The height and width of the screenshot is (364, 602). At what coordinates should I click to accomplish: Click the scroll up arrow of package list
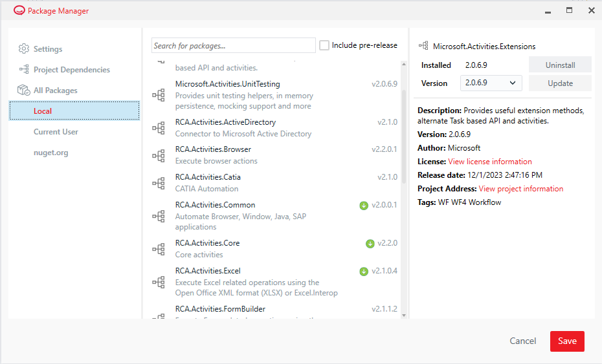[404, 64]
